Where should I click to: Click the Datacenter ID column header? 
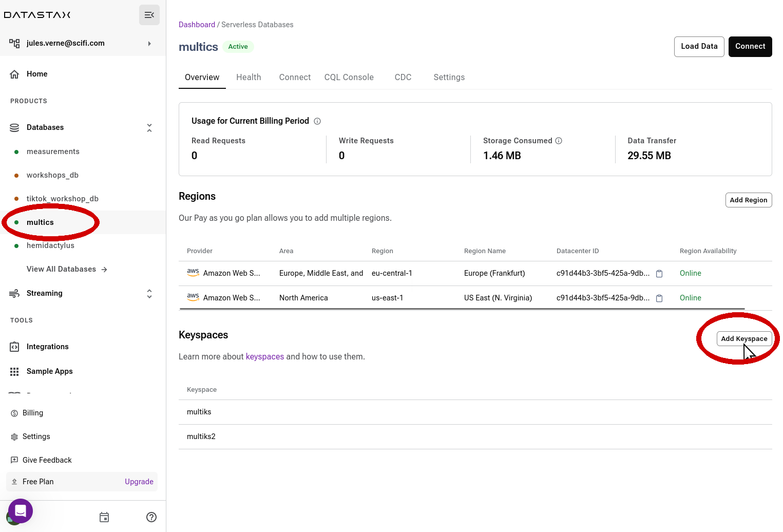click(x=578, y=251)
